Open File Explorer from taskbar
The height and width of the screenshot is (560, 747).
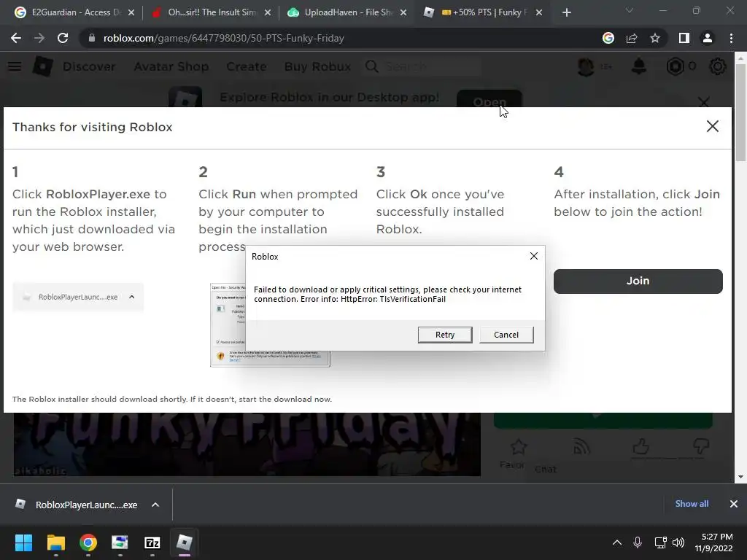click(55, 542)
